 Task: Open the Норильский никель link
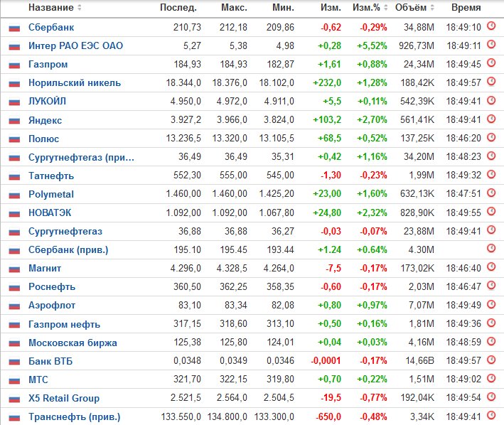point(75,83)
